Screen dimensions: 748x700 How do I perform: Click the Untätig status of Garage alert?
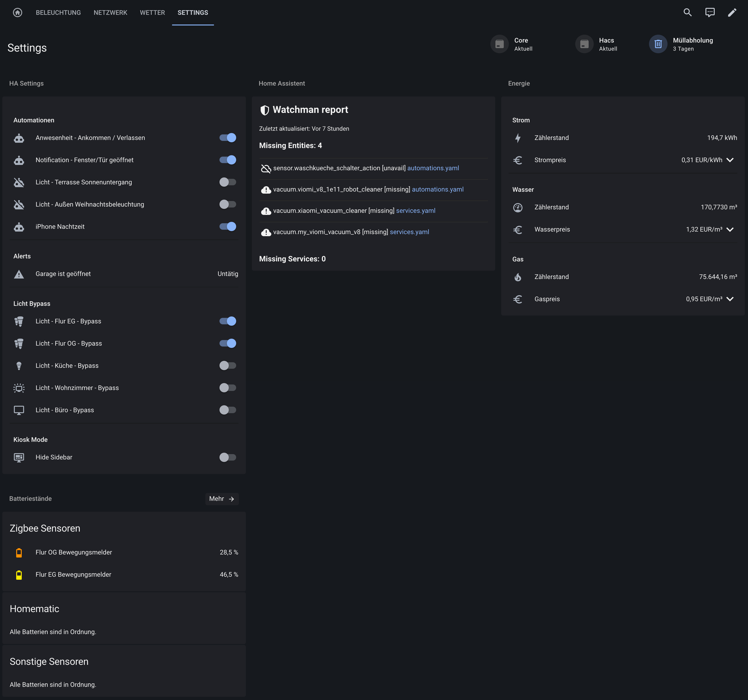point(228,274)
